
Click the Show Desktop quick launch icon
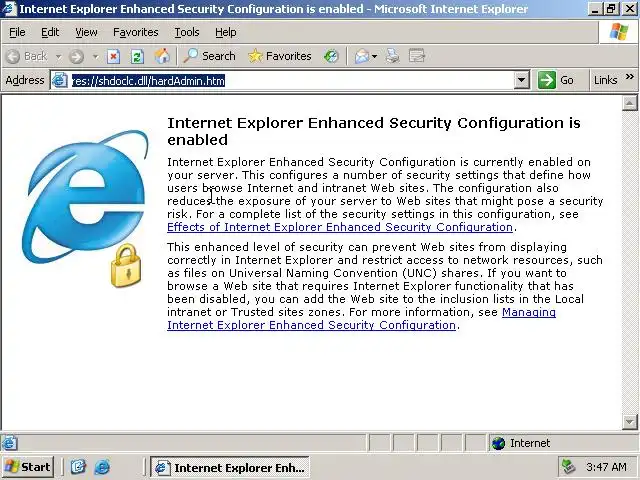[x=78, y=467]
